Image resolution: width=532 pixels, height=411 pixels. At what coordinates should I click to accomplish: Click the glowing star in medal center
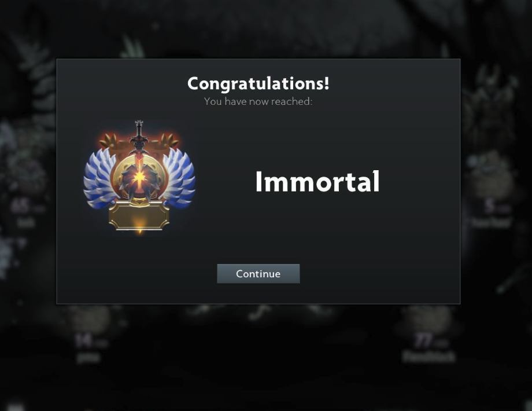pos(139,177)
